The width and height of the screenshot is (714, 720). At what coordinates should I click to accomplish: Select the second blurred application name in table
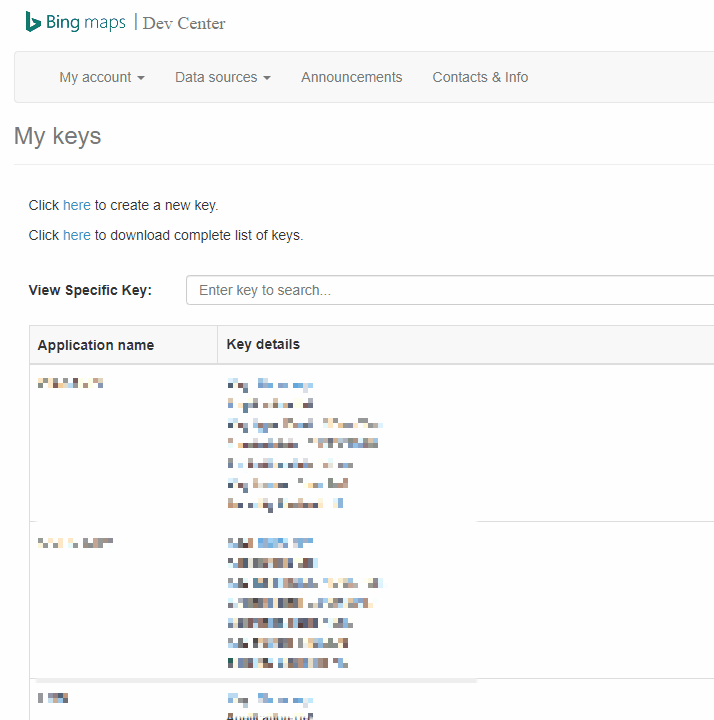click(x=75, y=543)
